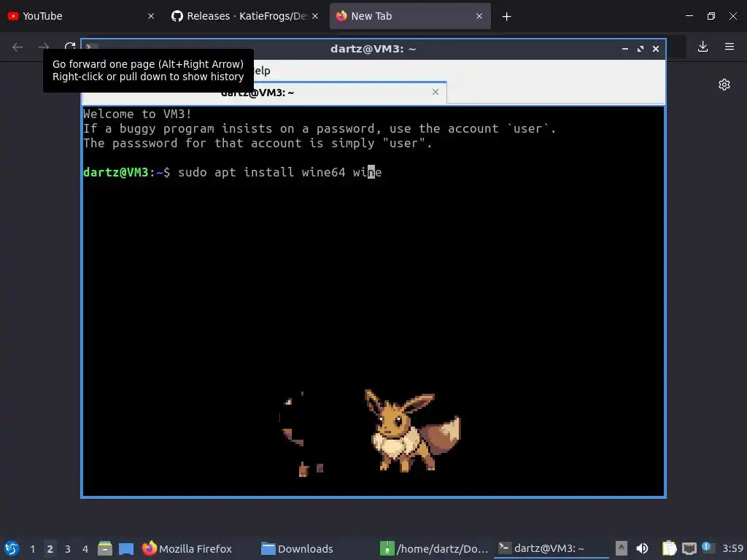This screenshot has width=747, height=560.
Task: Maximize the dartz@VM3 terminal window
Action: coord(640,49)
